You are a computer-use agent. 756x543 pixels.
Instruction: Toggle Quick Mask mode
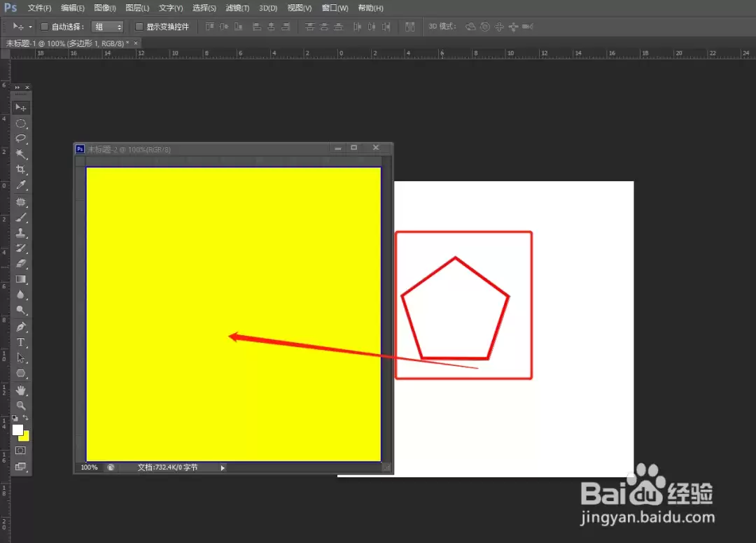[x=20, y=451]
